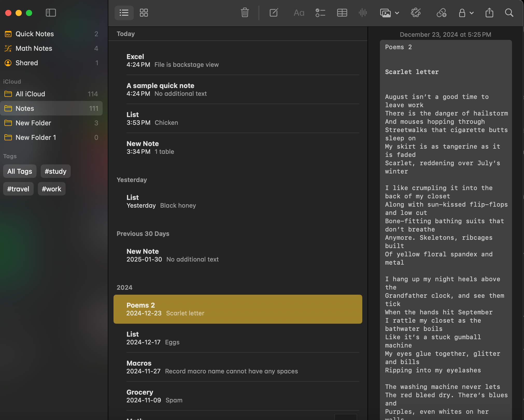Click the table insert icon
Image resolution: width=524 pixels, height=420 pixels.
pyautogui.click(x=342, y=13)
